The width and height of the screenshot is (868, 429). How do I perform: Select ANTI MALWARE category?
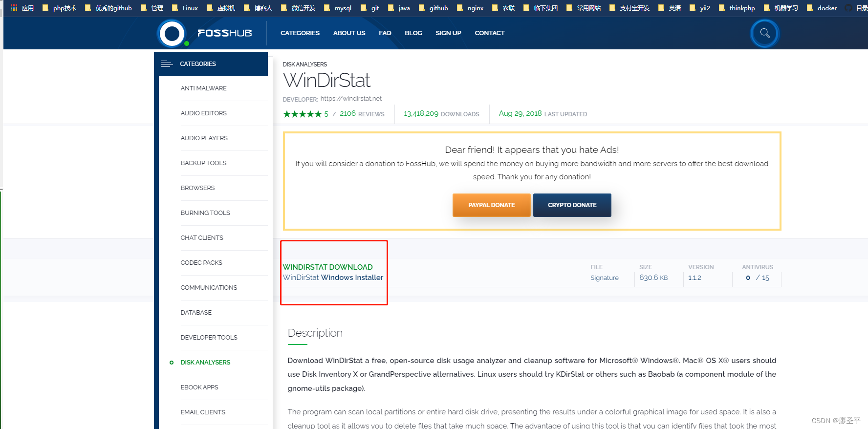[204, 88]
